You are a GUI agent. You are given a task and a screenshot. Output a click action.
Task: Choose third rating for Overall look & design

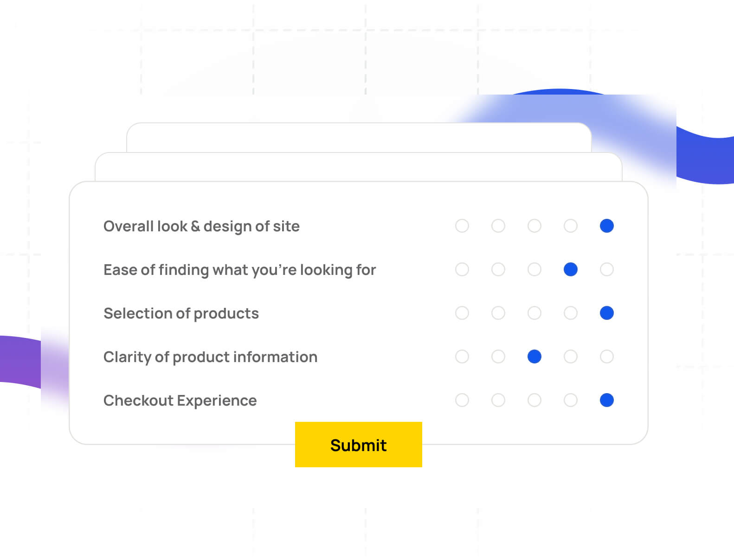(x=534, y=226)
